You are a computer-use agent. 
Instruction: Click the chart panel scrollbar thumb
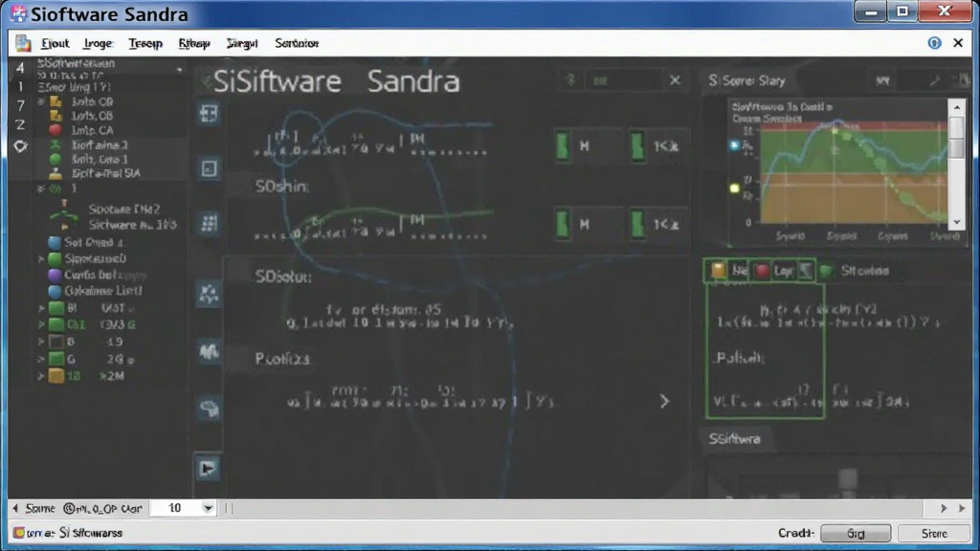[957, 137]
